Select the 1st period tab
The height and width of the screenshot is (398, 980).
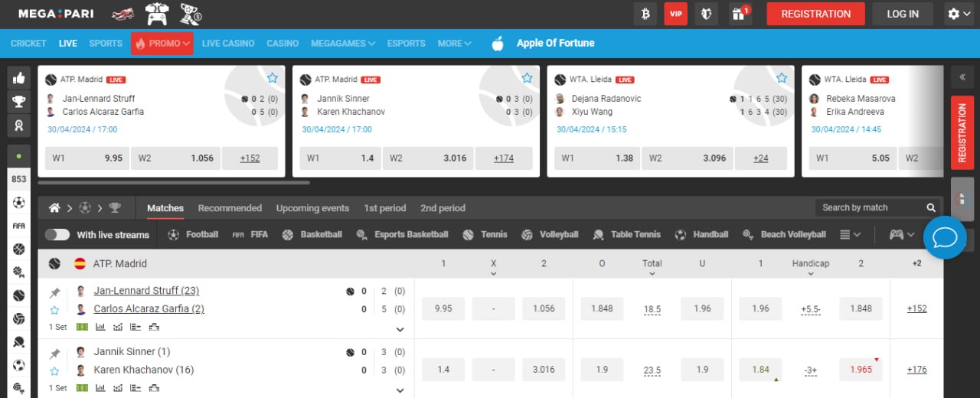click(385, 208)
